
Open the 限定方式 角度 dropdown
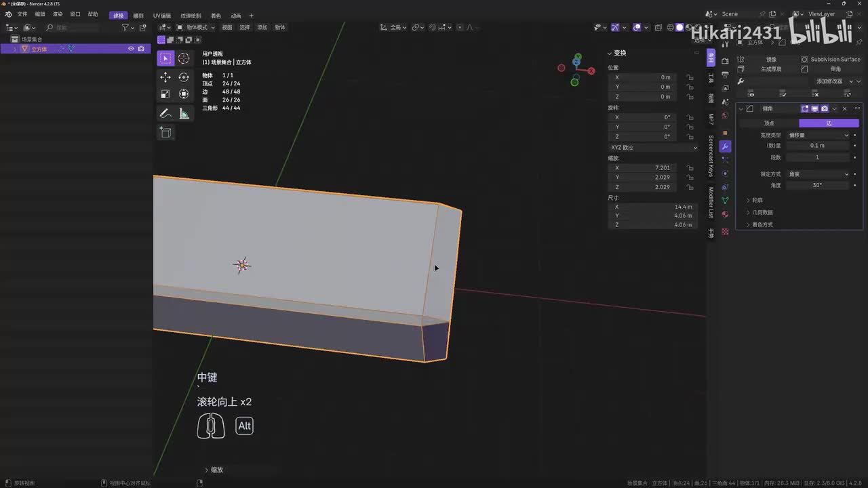pos(818,174)
